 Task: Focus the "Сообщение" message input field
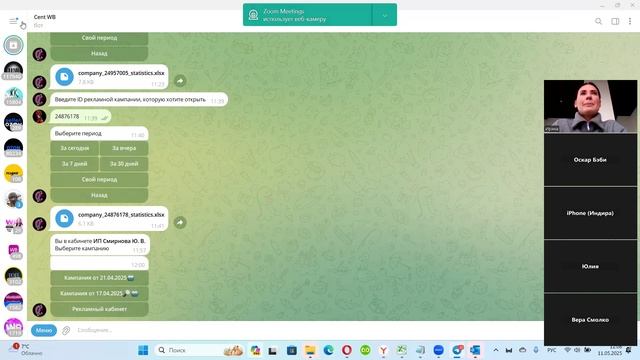tap(306, 330)
